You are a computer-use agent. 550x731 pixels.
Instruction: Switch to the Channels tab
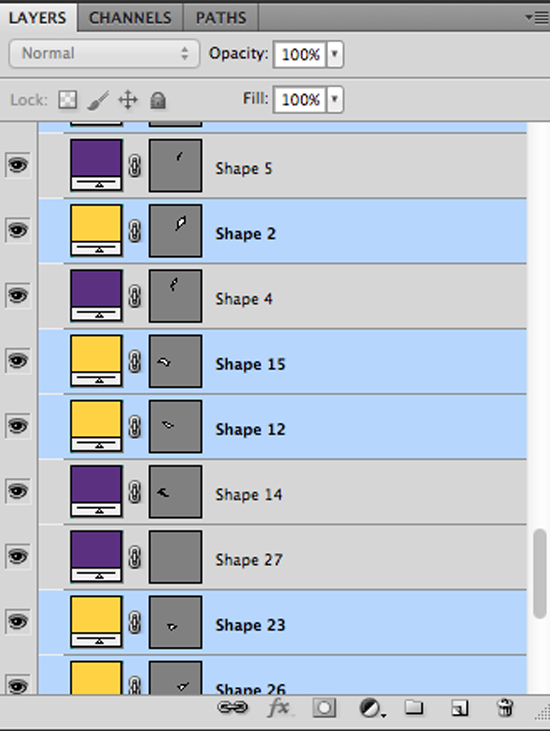click(x=130, y=18)
